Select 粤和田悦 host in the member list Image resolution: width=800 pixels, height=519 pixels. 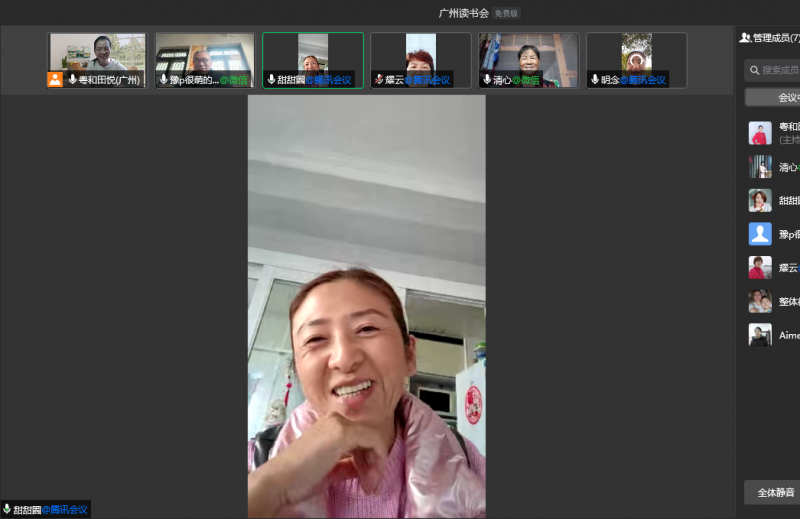click(775, 133)
